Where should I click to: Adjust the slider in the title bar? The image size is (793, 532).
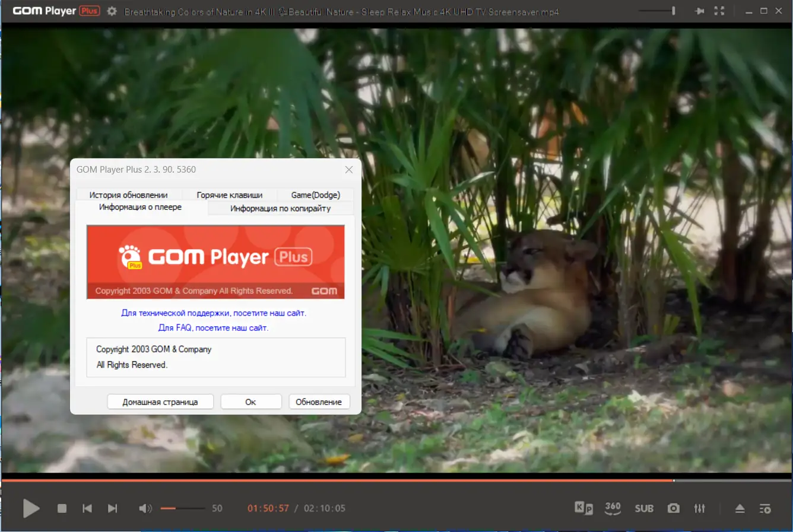pyautogui.click(x=657, y=11)
